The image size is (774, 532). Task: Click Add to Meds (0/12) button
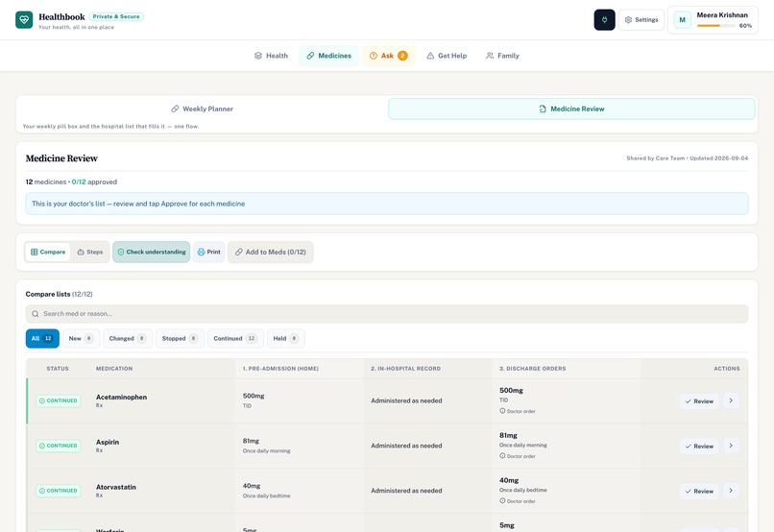271,253
